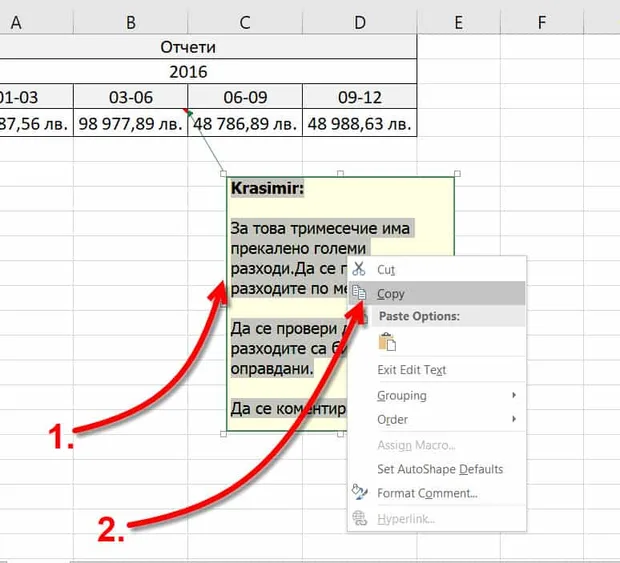Select the top-right comment resize handle
The width and height of the screenshot is (620, 563).
(457, 174)
